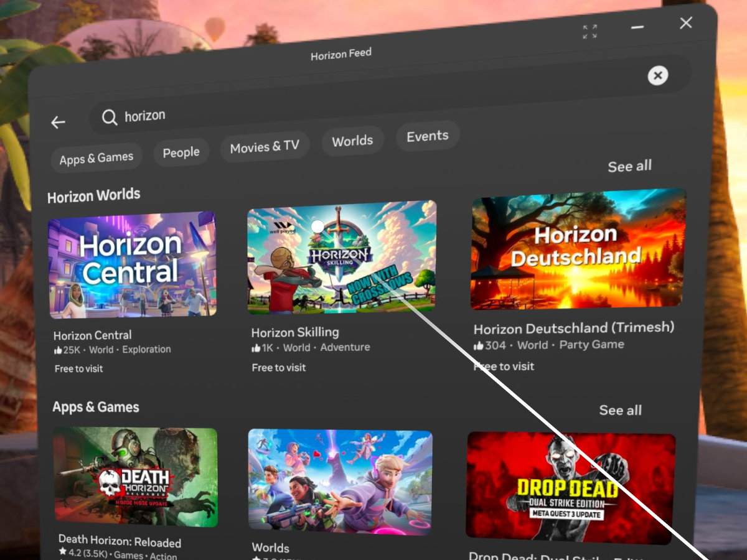See all Horizon Worlds results

[x=630, y=166]
